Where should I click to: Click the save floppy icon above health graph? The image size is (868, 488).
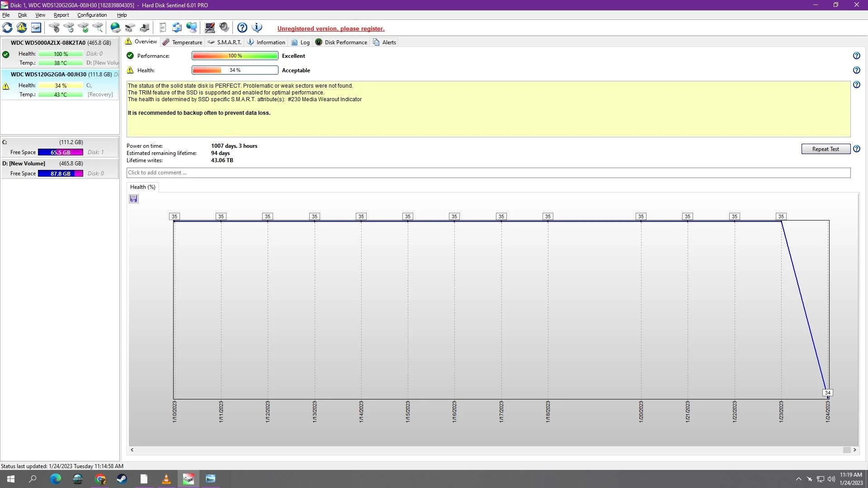click(133, 199)
